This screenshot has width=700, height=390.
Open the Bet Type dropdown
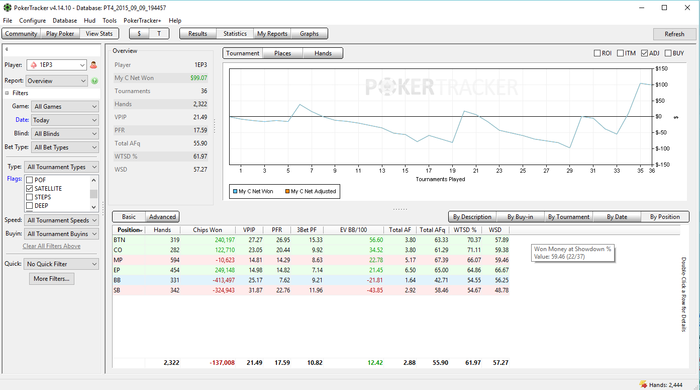tap(65, 147)
